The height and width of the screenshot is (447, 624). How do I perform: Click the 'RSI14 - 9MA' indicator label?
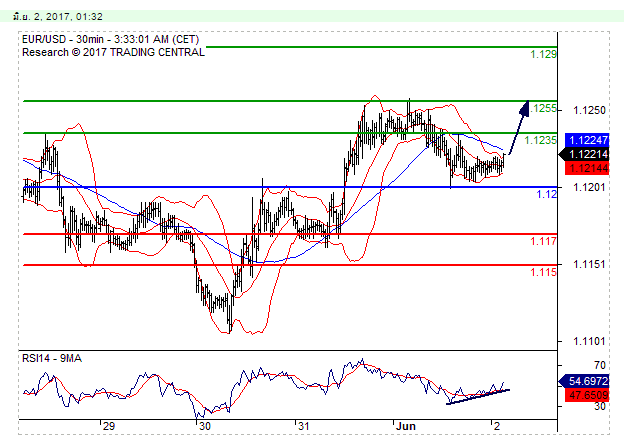[x=52, y=358]
